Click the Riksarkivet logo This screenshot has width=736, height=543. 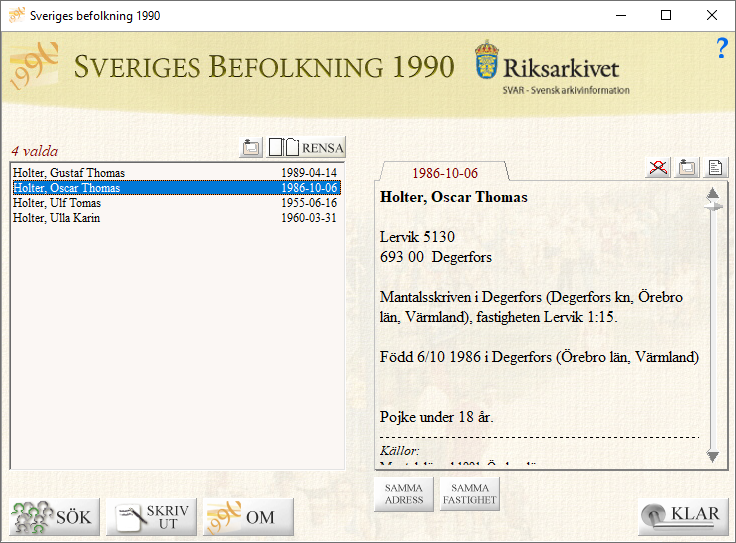(x=552, y=67)
